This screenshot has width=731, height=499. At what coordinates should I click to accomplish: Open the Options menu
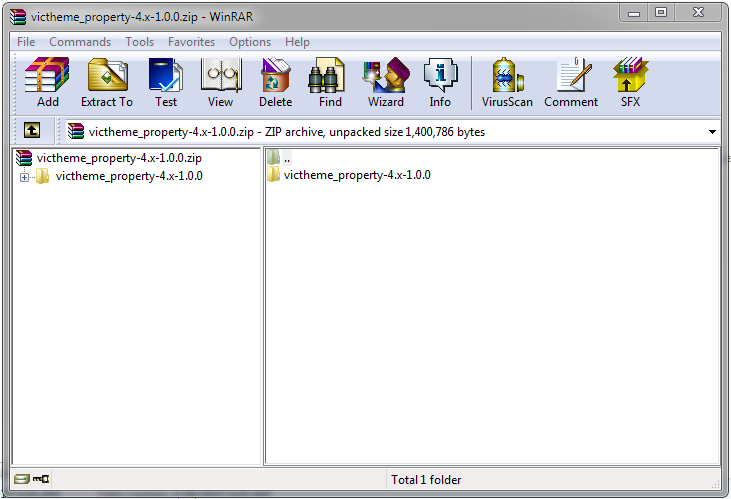(x=250, y=42)
